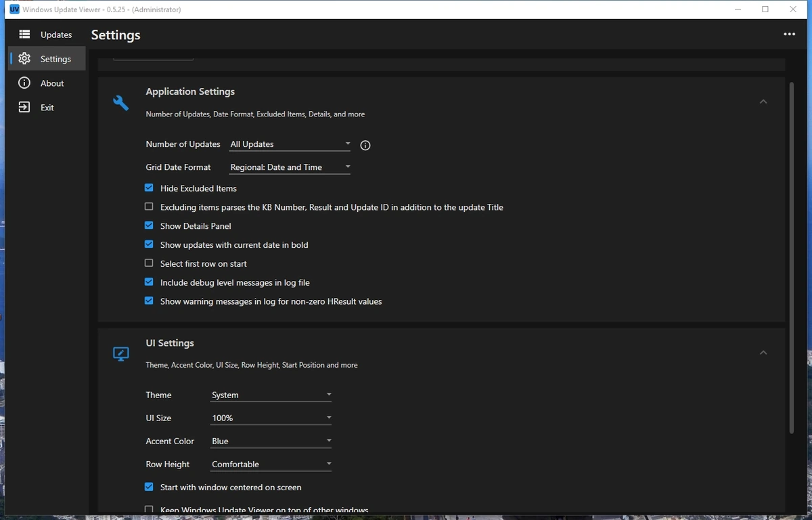812x520 pixels.
Task: Click the Updates list icon in sidebar
Action: coord(24,35)
